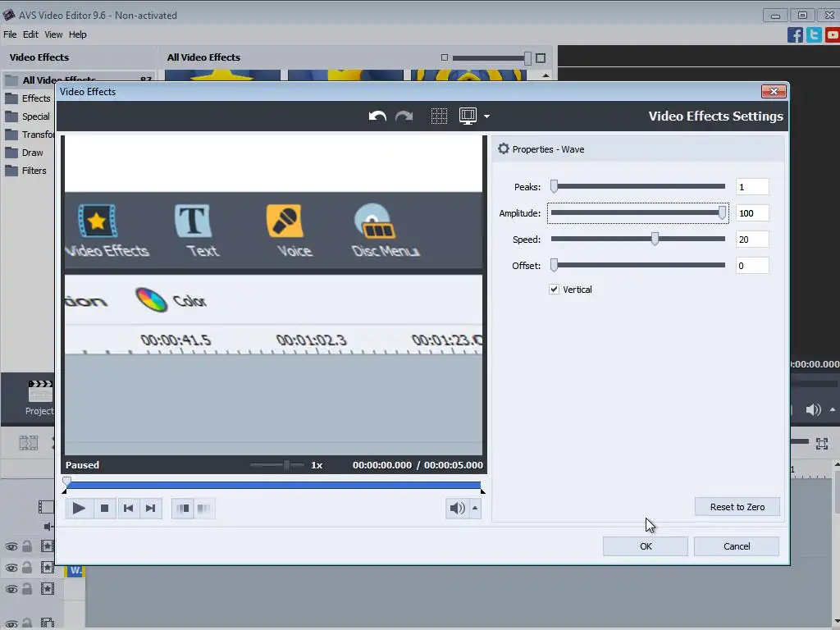Open the File menu
Screen dimensions: 840x630
coord(10,34)
